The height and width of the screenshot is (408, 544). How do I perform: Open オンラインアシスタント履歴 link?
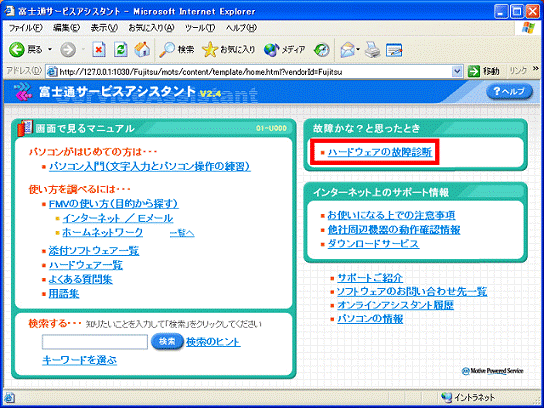point(396,305)
